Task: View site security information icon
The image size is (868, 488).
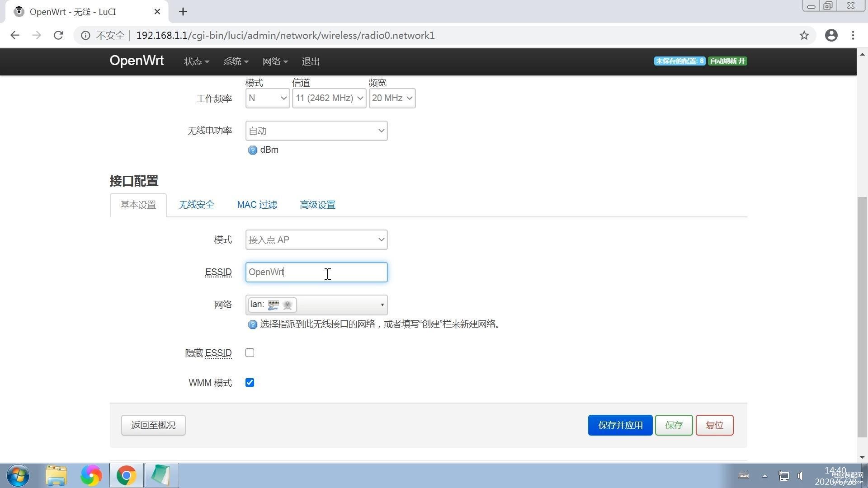Action: point(85,35)
